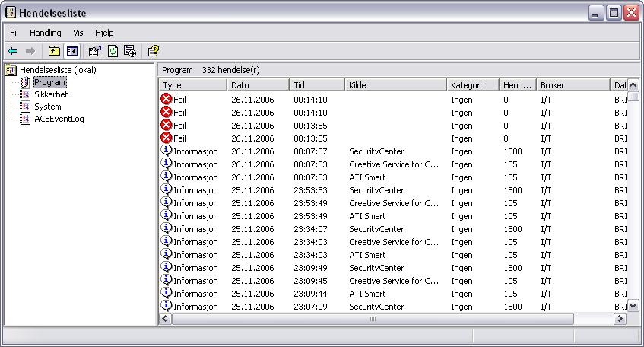This screenshot has width=644, height=347.
Task: Select System log in the tree
Action: click(x=48, y=107)
